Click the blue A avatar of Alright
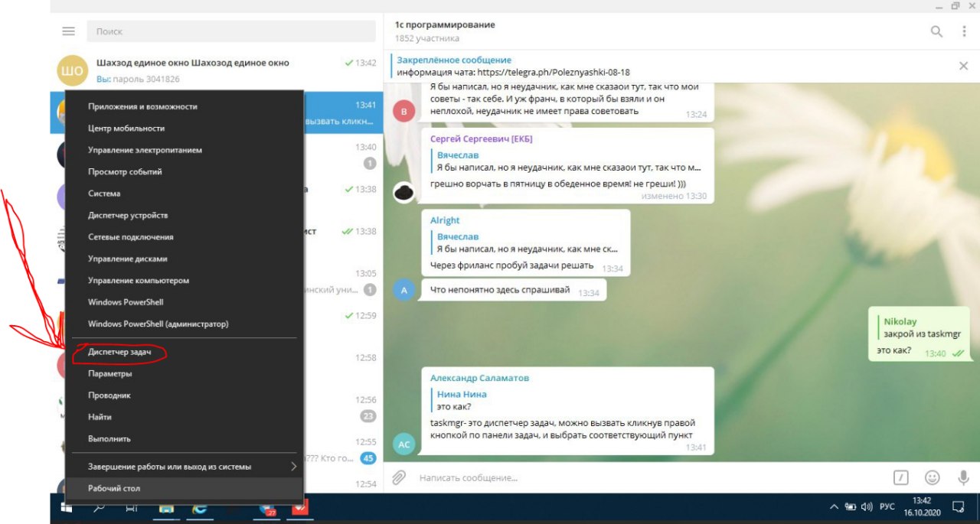980x524 pixels. 405,289
